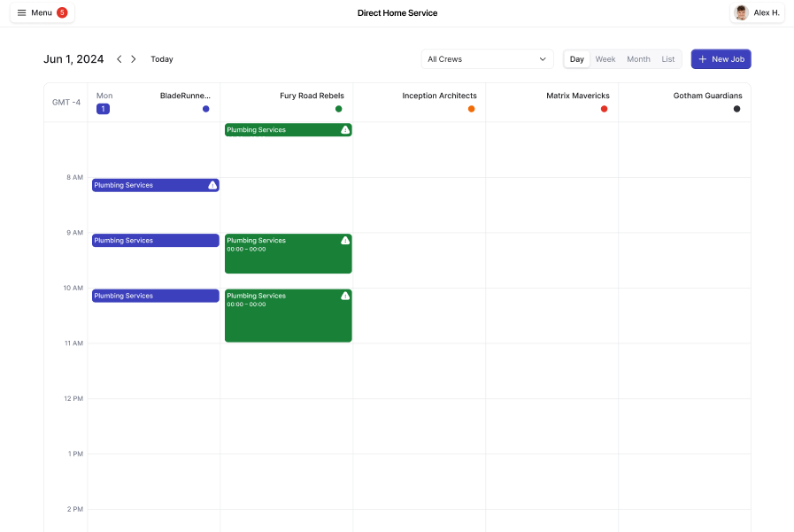Switch to Week view
Image resolution: width=794 pixels, height=532 pixels.
tap(605, 59)
